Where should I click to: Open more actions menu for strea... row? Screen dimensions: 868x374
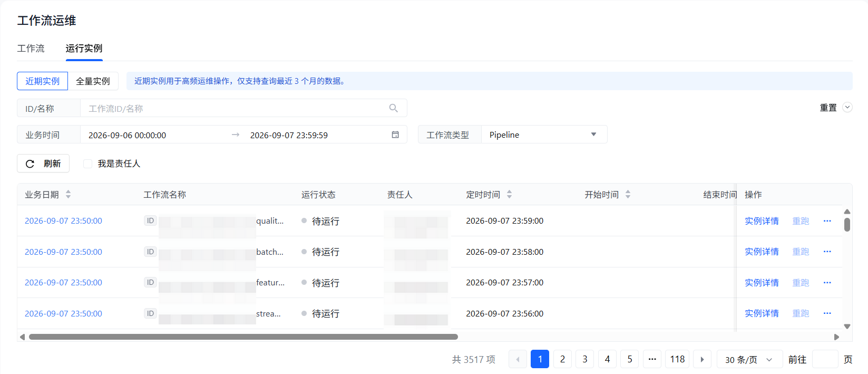[827, 313]
